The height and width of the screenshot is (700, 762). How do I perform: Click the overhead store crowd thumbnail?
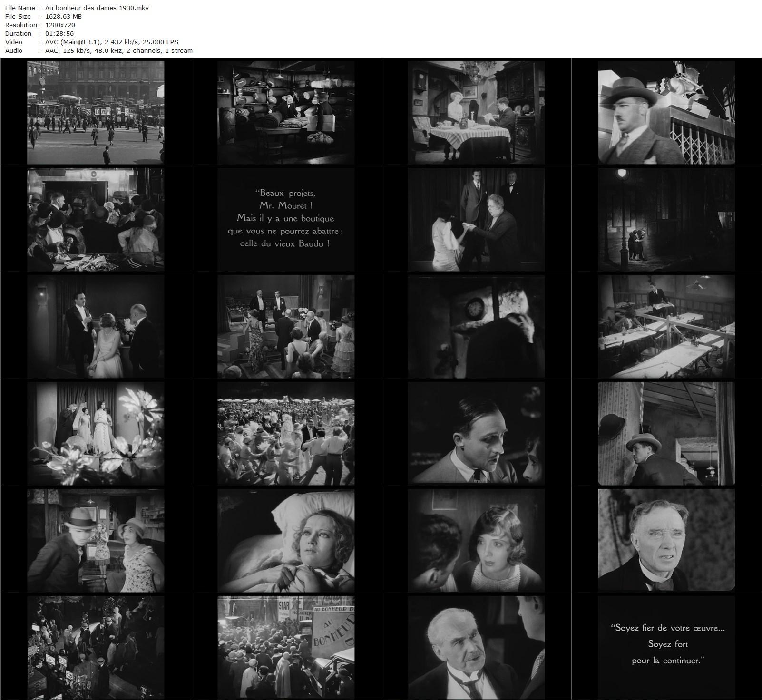click(x=96, y=647)
